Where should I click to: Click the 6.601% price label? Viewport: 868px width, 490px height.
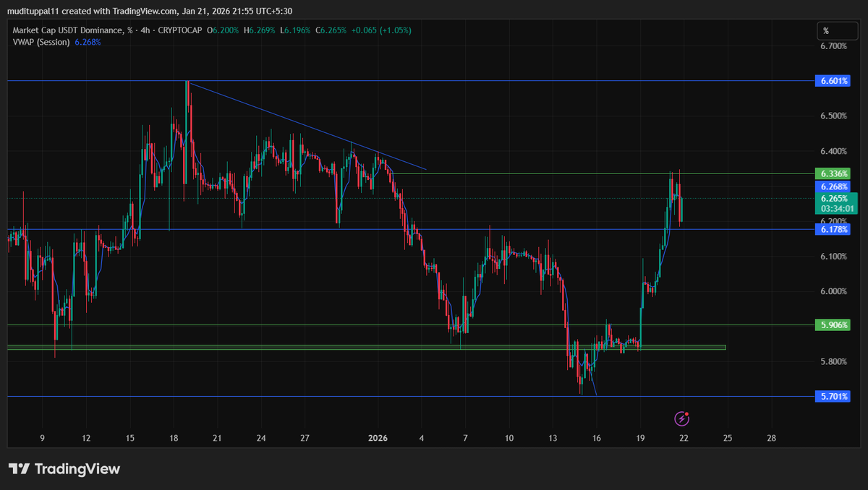833,81
